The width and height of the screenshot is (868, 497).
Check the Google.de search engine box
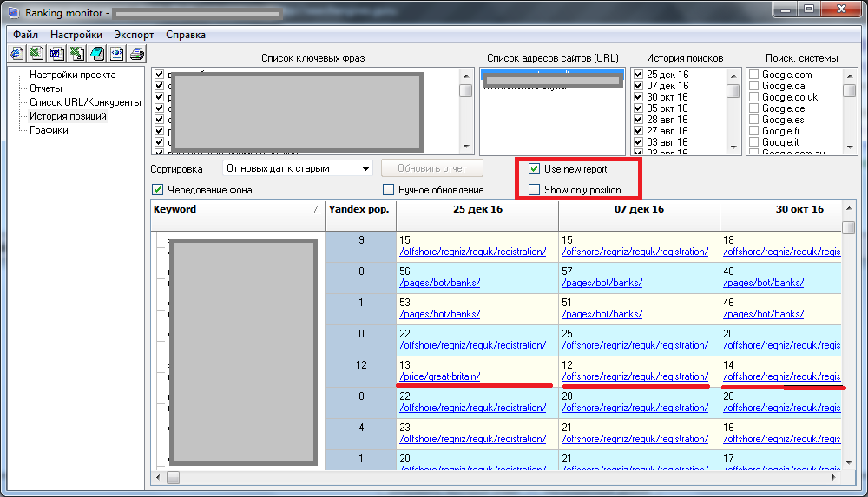tap(753, 108)
